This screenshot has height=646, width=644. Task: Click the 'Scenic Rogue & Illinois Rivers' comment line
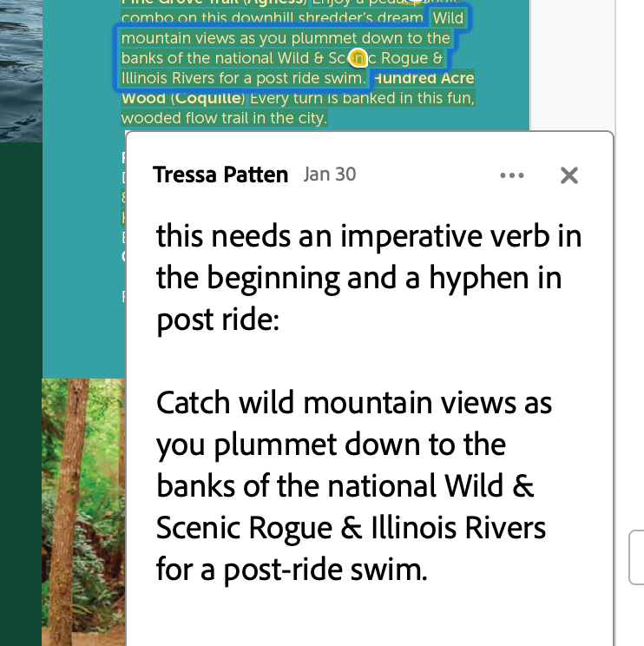[x=352, y=528]
